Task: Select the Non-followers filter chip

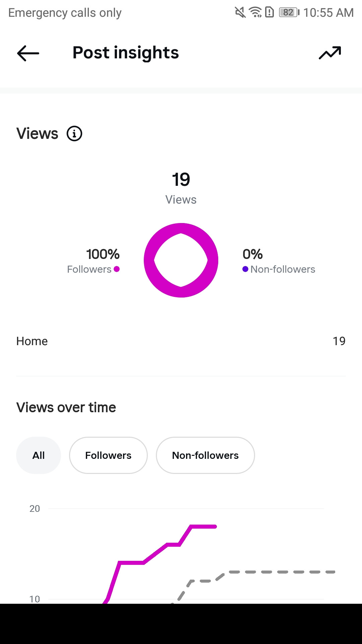Action: [x=205, y=455]
